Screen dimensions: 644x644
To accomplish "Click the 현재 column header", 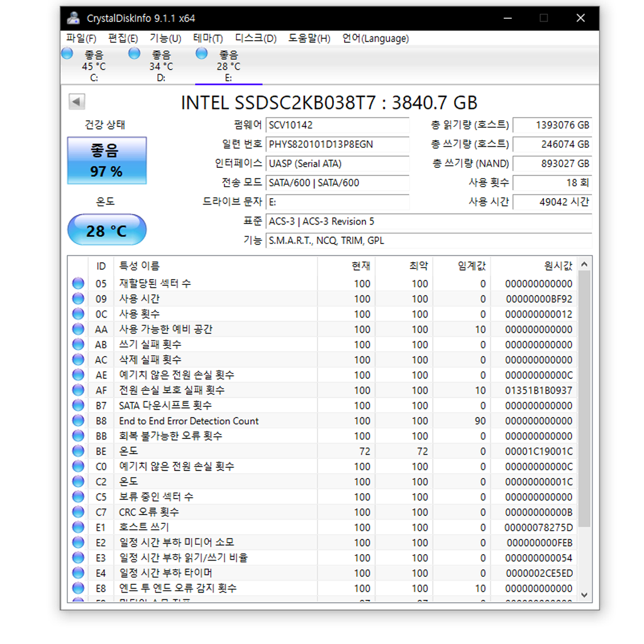I will [346, 266].
